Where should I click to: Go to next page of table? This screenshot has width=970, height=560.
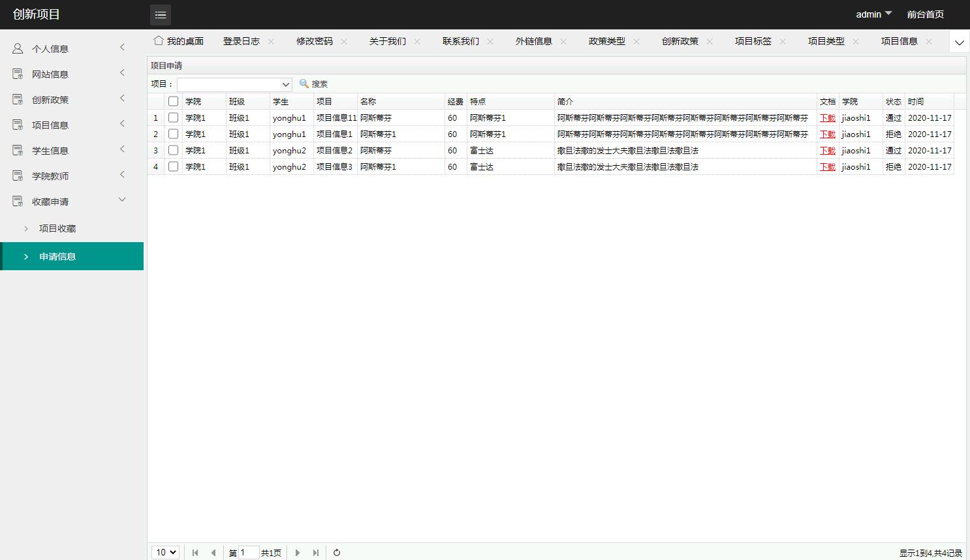[x=298, y=553]
